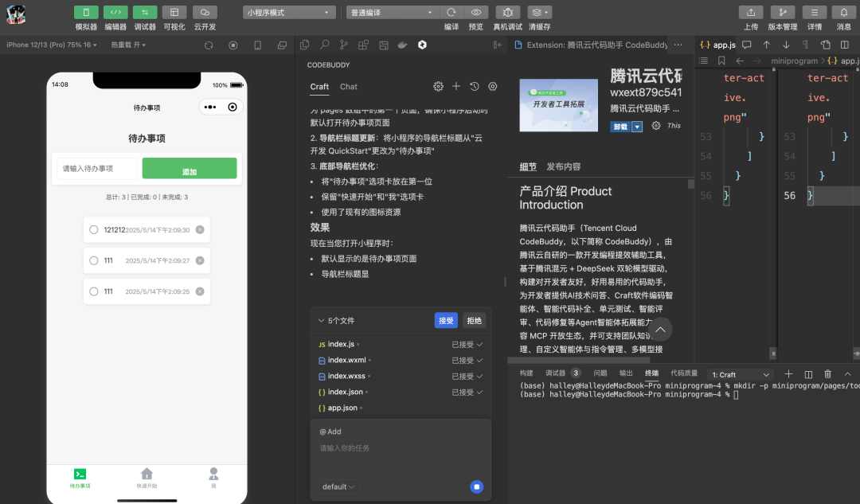This screenshot has height=504, width=860.
Task: Collapse the sidebar with the arrow icon
Action: (498, 45)
